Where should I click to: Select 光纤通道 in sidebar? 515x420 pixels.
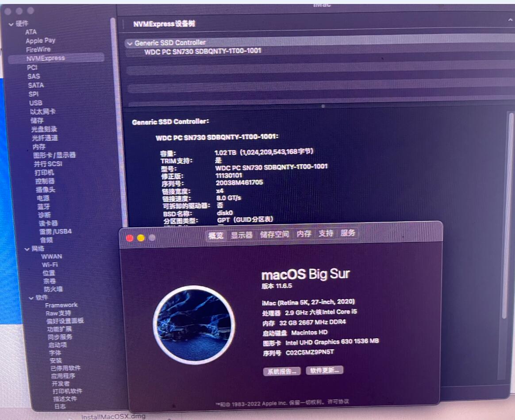click(45, 138)
